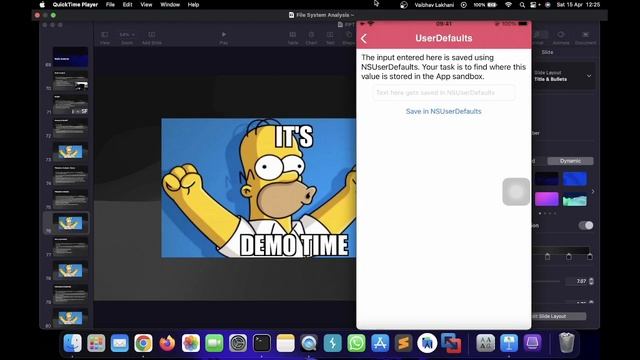Image resolution: width=640 pixels, height=360 pixels.
Task: Open FaceTime from the Dock
Action: pos(214,343)
